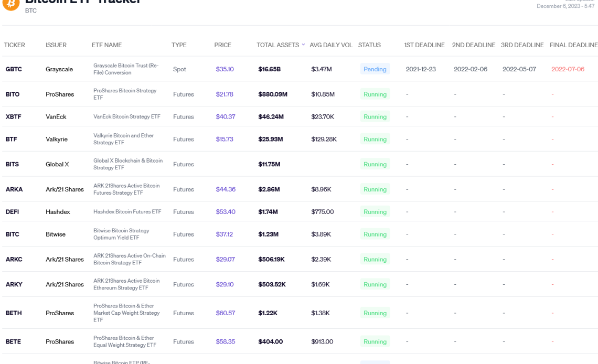
Task: Select the BITC ticker cell
Action: pos(12,234)
